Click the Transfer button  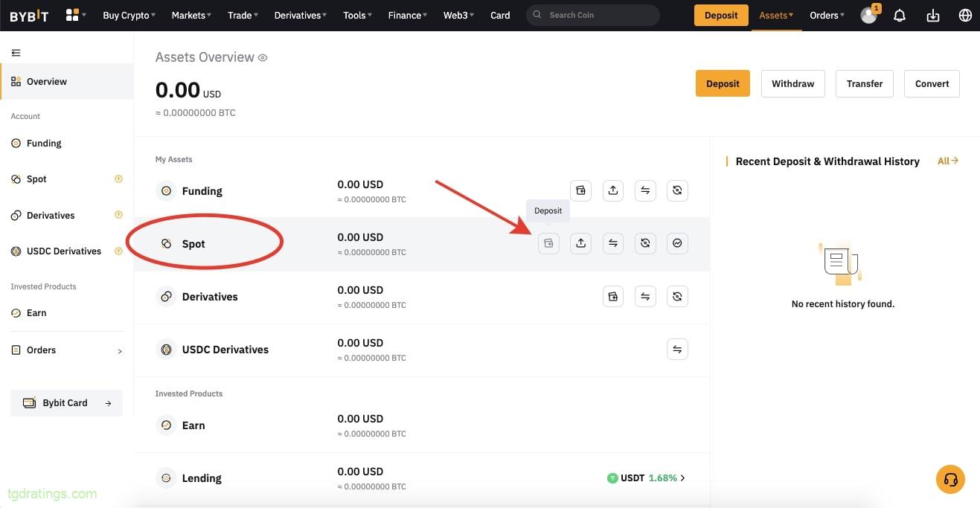pyautogui.click(x=865, y=83)
